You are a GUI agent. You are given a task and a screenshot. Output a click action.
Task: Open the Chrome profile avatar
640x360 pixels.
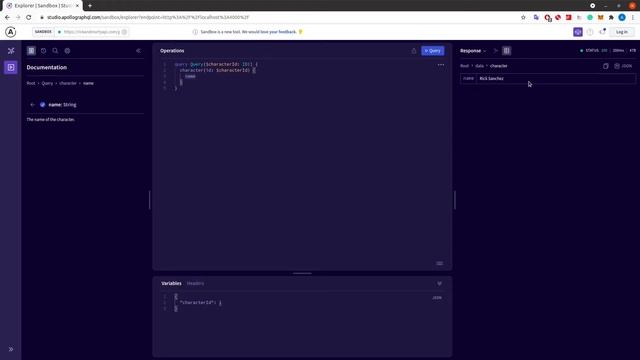[622, 18]
